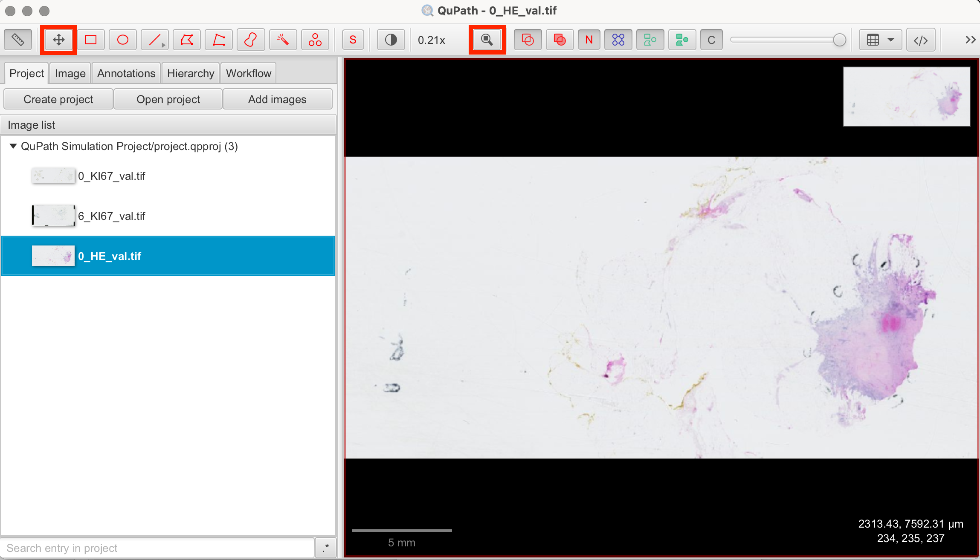The height and width of the screenshot is (560, 980).
Task: Toggle selection mode S button
Action: tap(353, 40)
